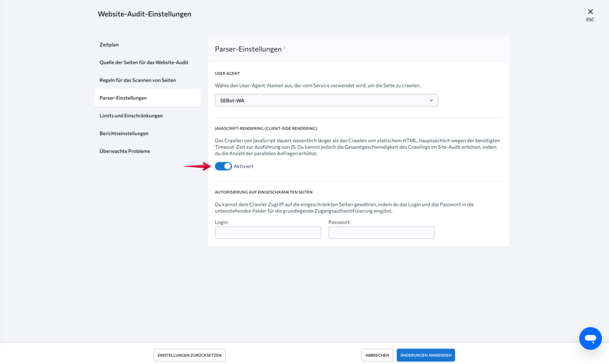Screen dimensions: 609x364
Task: Click Einstellungen zurücksetzen
Action: coord(189,354)
